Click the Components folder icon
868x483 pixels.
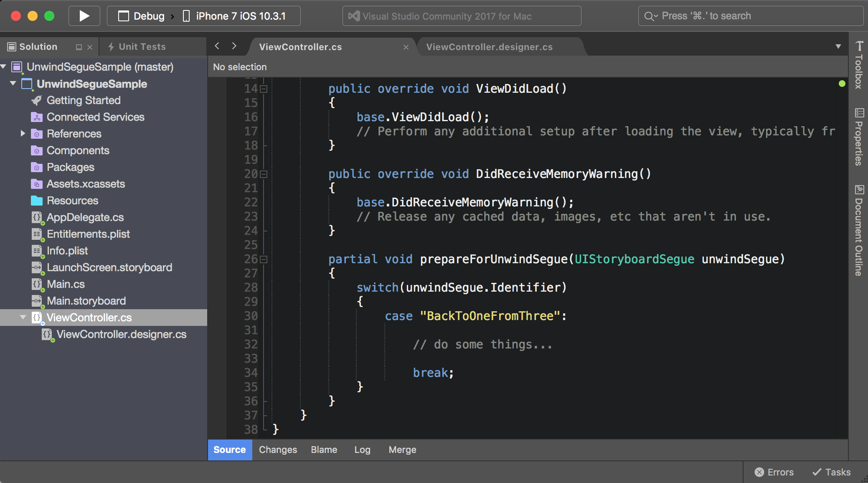tap(37, 150)
